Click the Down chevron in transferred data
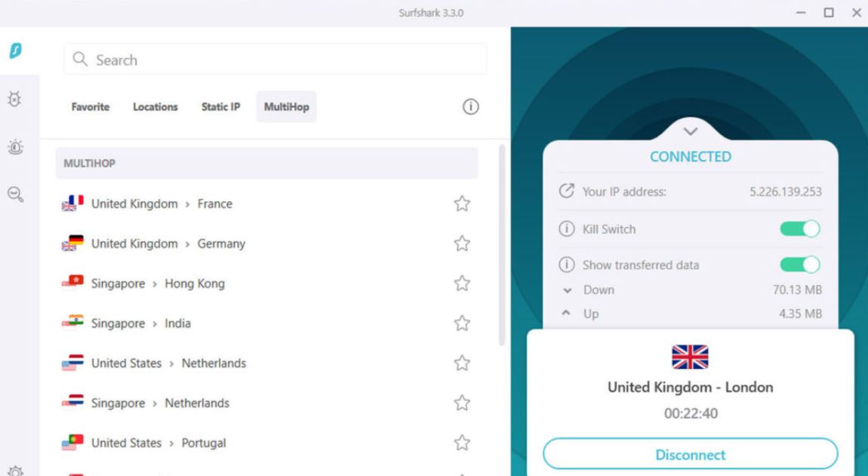Viewport: 868px width, 476px height. [567, 290]
